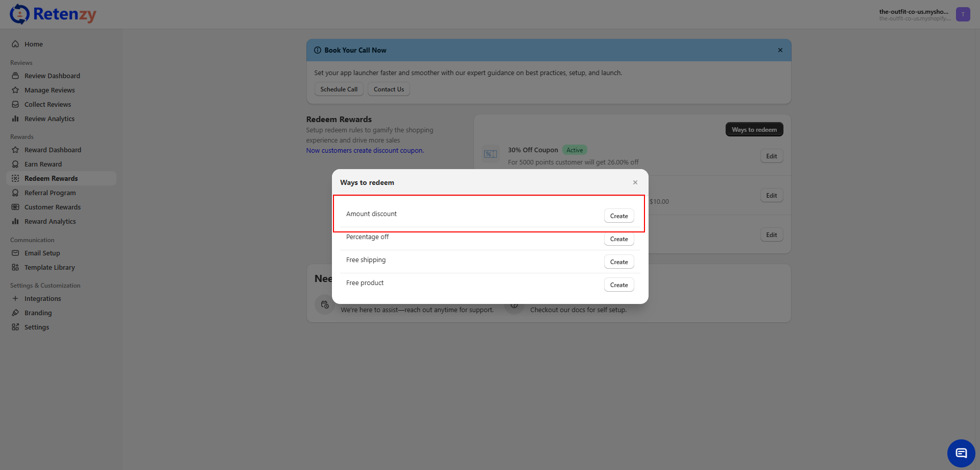Create an Amount discount reward
Image resolution: width=980 pixels, height=470 pixels.
(x=618, y=216)
